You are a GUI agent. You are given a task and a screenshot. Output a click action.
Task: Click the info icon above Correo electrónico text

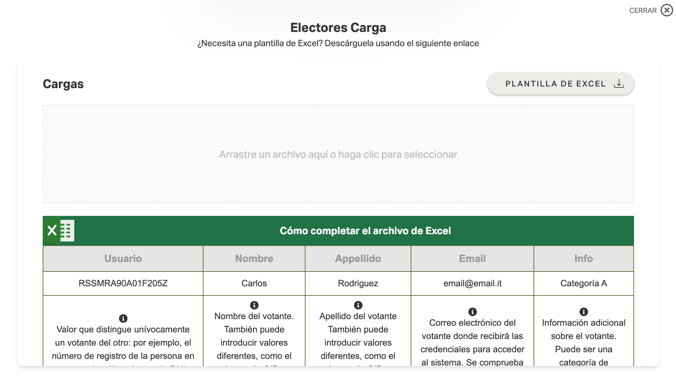[473, 311]
